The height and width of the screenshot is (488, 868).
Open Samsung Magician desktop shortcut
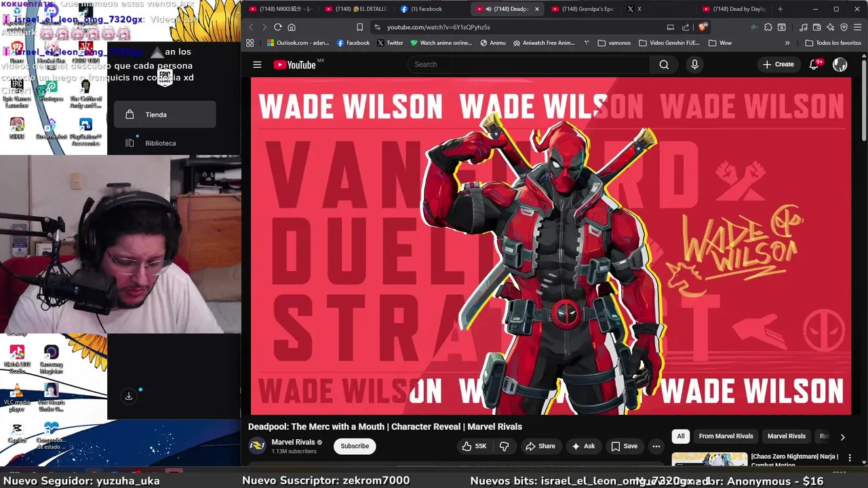(51, 359)
